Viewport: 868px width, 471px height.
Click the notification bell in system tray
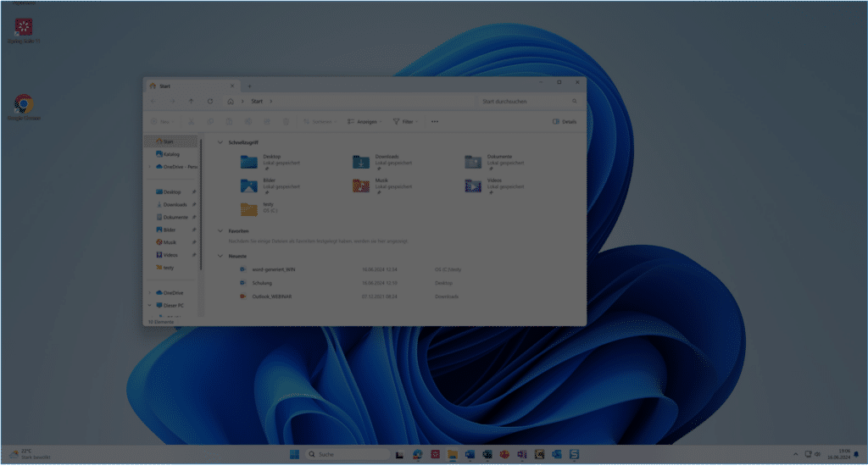856,454
